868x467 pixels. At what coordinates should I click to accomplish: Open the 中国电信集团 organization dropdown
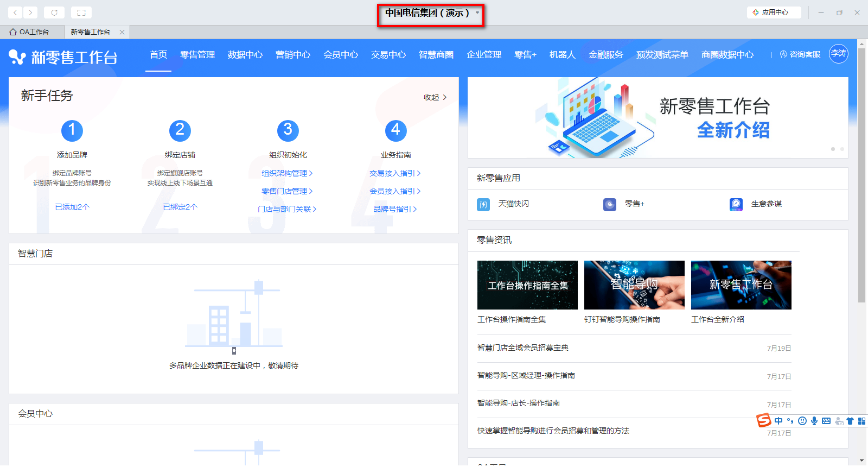[431, 13]
